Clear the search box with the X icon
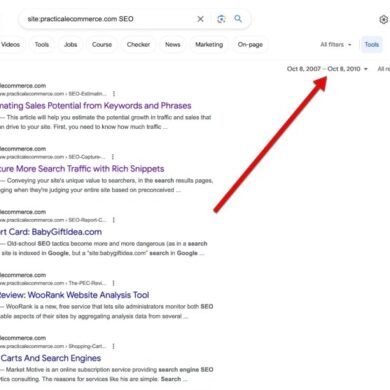This screenshot has width=390, height=390. 200,19
